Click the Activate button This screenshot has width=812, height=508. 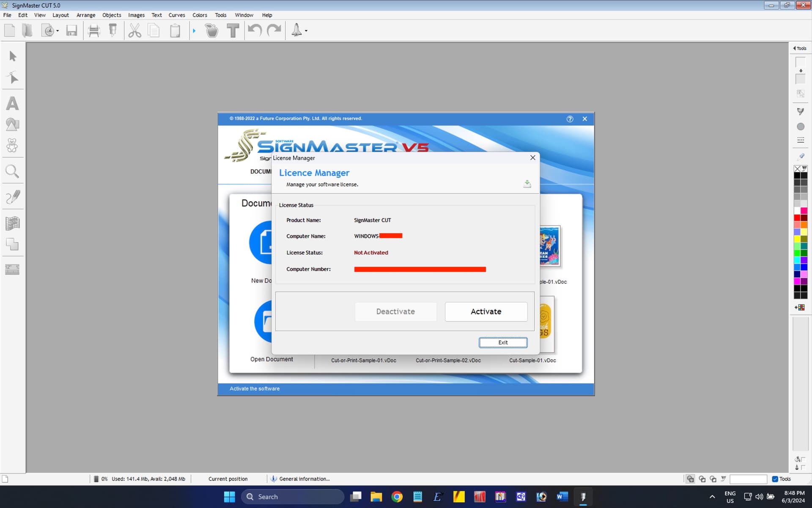click(486, 312)
